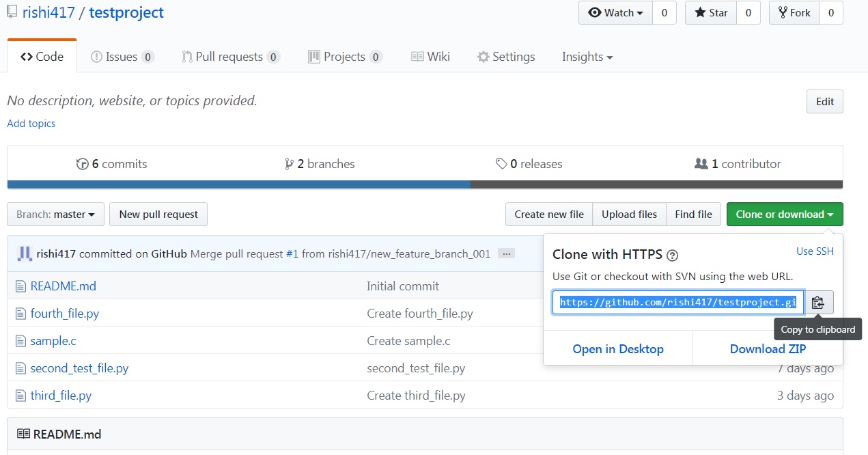Switch to the Issues tab
The image size is (868, 455).
122,57
